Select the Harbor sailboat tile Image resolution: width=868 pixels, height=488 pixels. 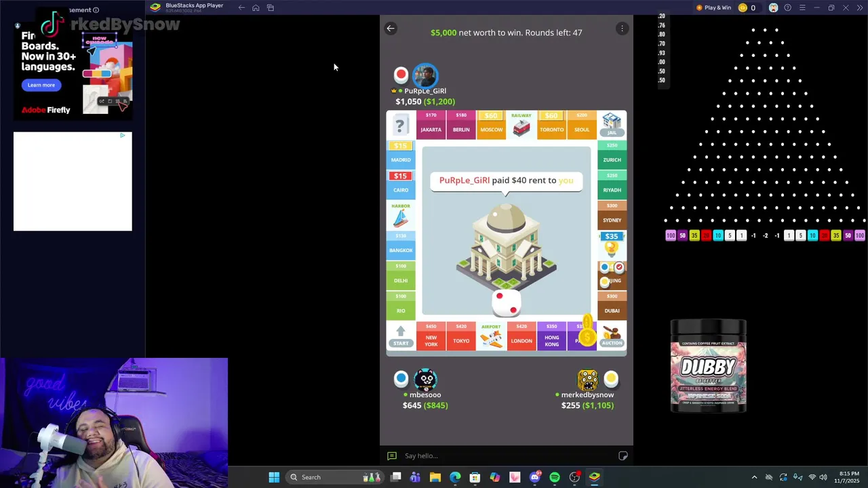click(401, 216)
